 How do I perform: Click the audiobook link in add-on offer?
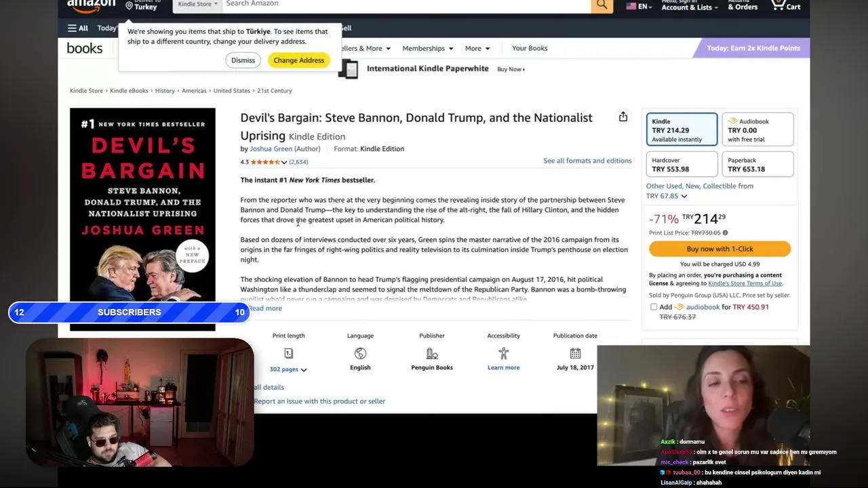click(703, 307)
